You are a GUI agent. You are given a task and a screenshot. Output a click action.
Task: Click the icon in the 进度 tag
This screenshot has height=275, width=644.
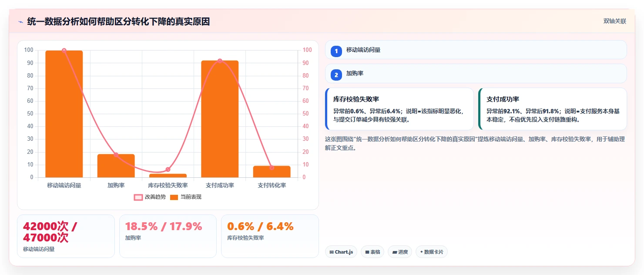[x=394, y=252]
